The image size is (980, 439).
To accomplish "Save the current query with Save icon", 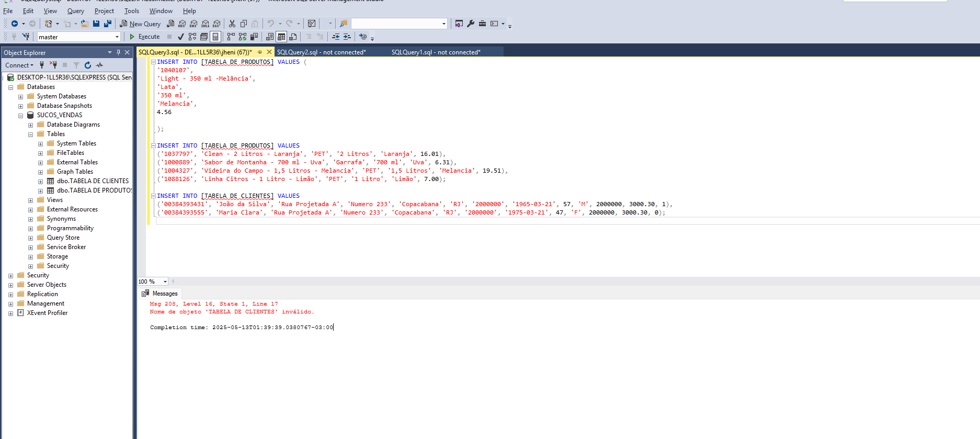I will click(x=96, y=24).
